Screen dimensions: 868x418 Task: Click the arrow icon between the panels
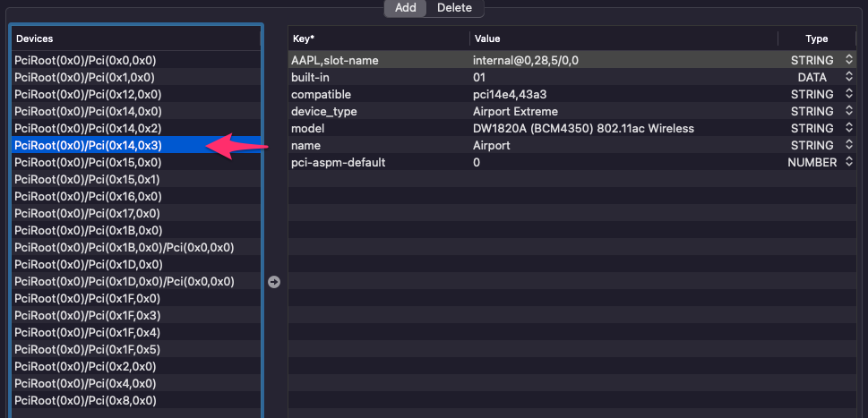[x=274, y=281]
